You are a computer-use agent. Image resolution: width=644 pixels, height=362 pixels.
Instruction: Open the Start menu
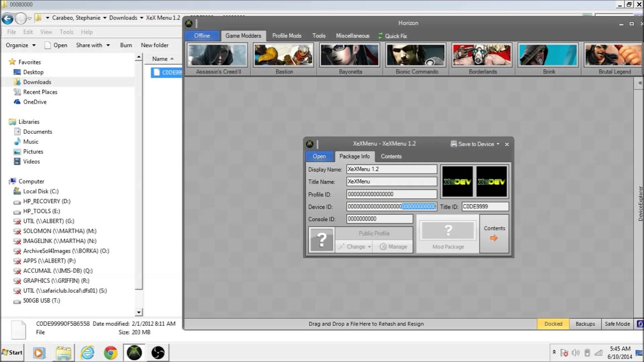[13, 352]
